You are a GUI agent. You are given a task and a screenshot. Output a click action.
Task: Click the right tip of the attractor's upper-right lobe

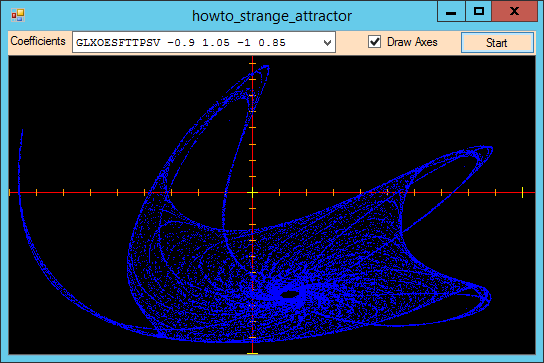pos(489,150)
